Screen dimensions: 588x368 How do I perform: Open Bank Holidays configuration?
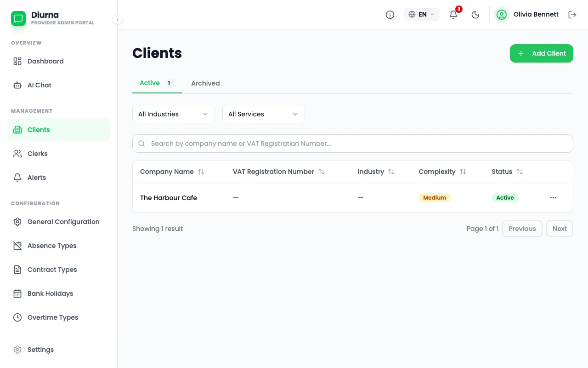pyautogui.click(x=59, y=293)
